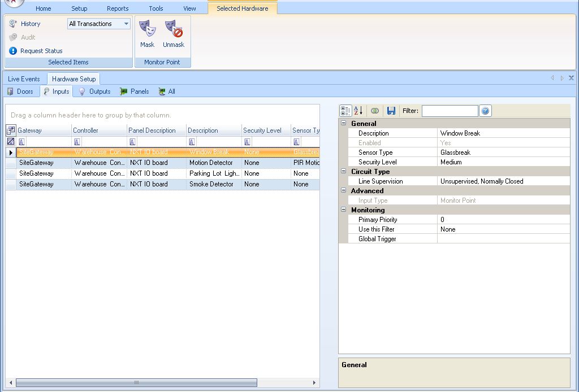Select the Motion Detector row
Image resolution: width=579 pixels, height=392 pixels.
click(x=162, y=163)
